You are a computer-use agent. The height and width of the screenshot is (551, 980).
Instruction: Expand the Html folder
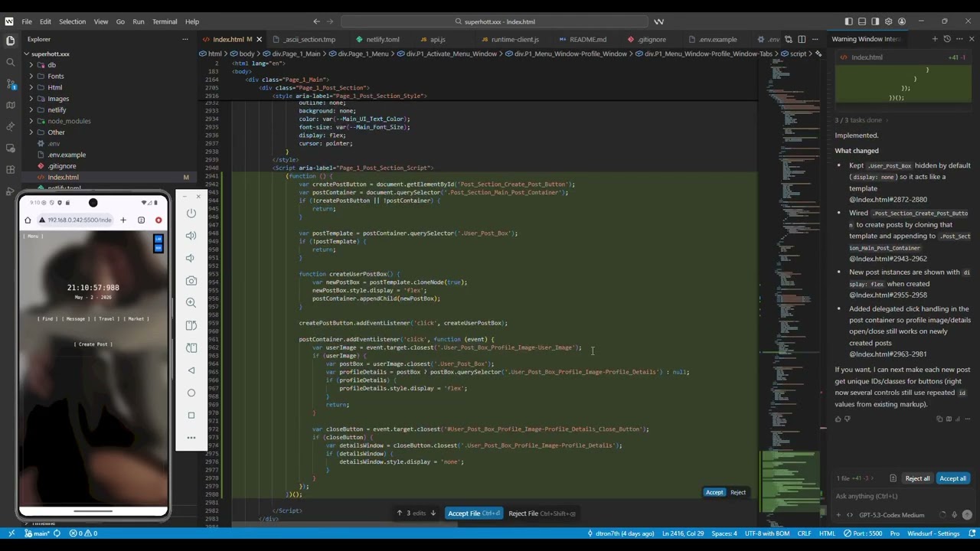(54, 87)
